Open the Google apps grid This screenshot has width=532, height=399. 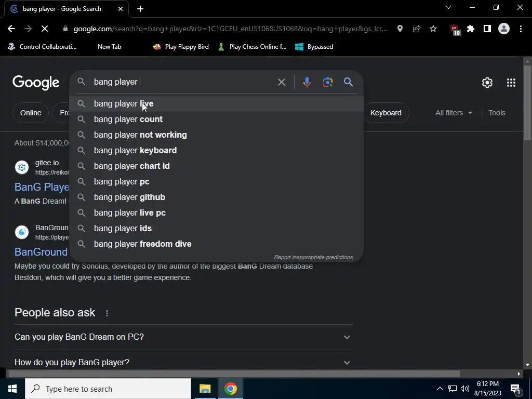coord(511,83)
